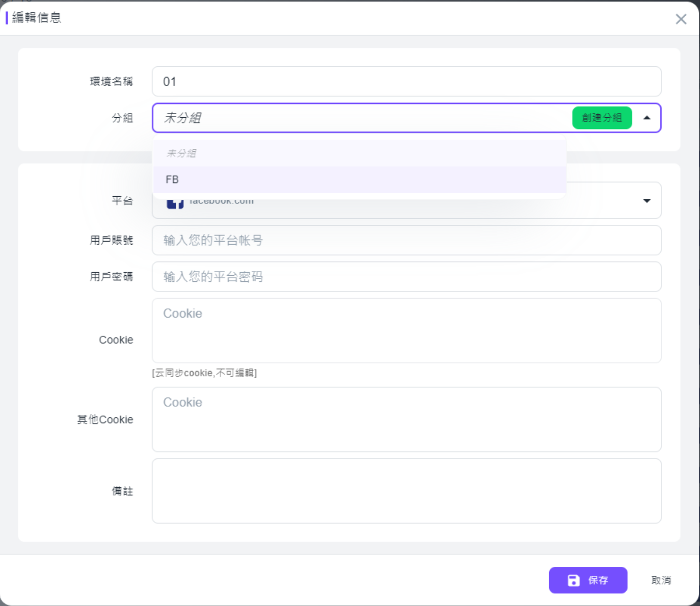This screenshot has height=606, width=700.
Task: Click the cookie sync note text
Action: (x=204, y=373)
